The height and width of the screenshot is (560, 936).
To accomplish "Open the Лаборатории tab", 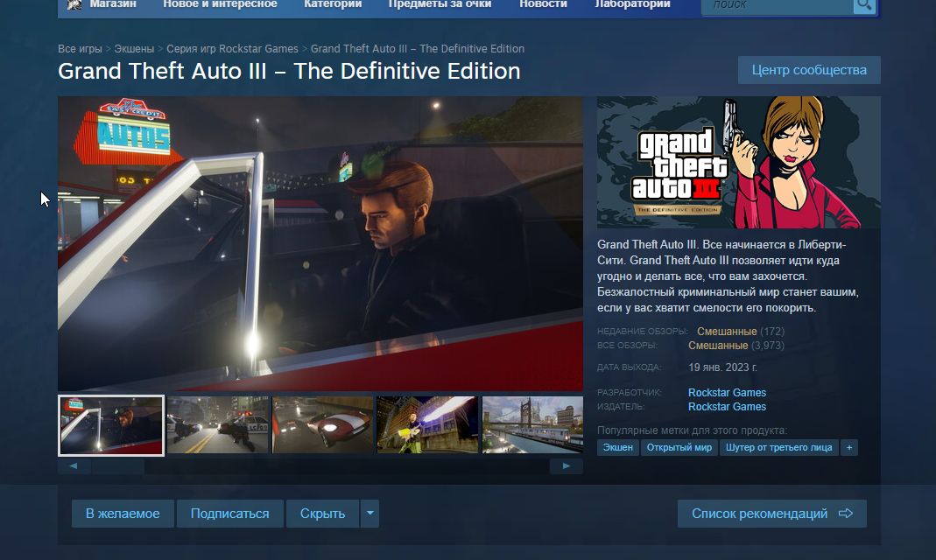I will [x=632, y=4].
